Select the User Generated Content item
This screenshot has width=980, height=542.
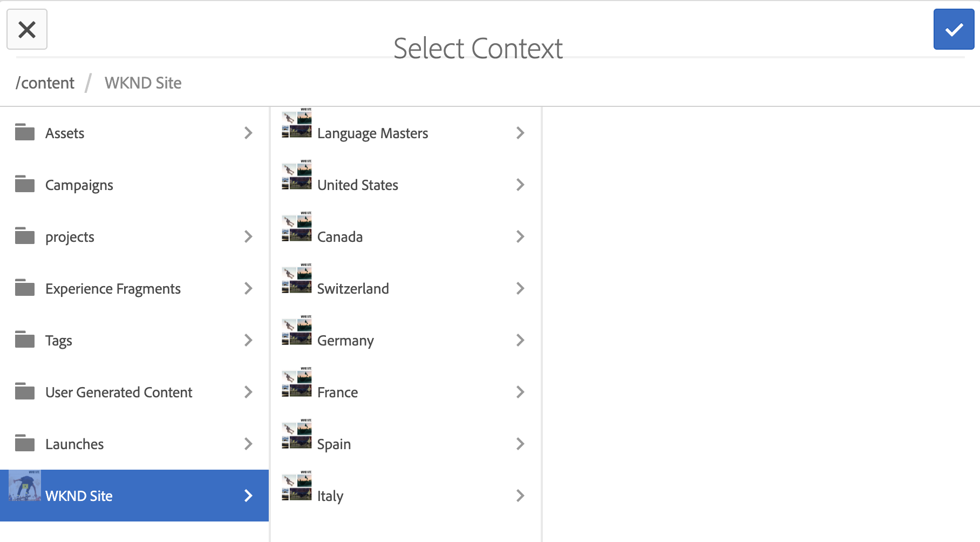(119, 392)
